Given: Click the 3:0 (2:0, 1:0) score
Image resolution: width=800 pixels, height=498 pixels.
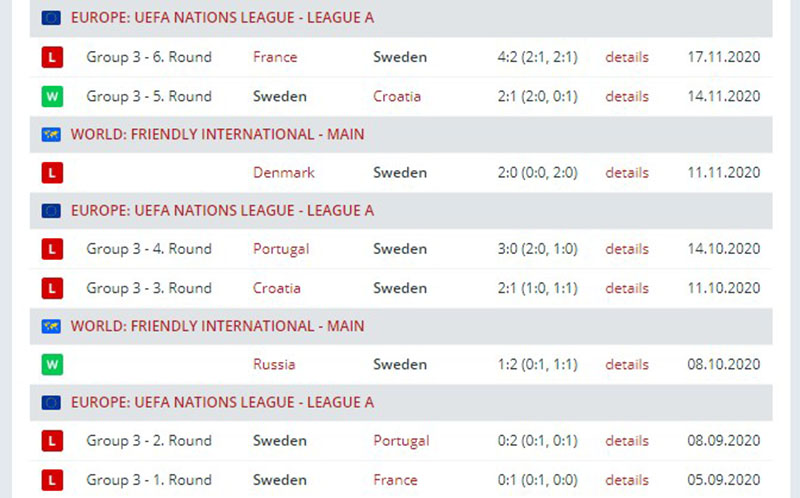Looking at the screenshot, I should (537, 249).
